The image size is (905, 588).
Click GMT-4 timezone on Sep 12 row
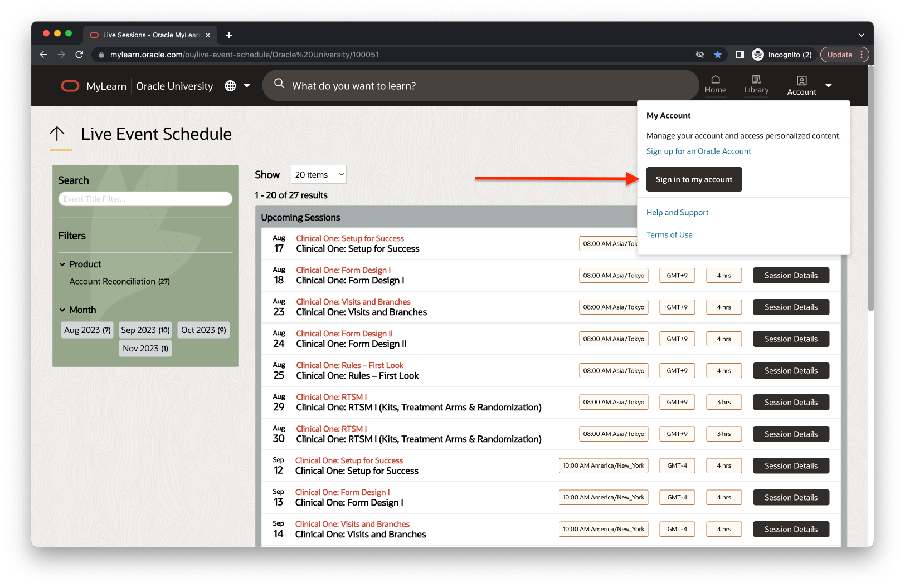point(677,466)
